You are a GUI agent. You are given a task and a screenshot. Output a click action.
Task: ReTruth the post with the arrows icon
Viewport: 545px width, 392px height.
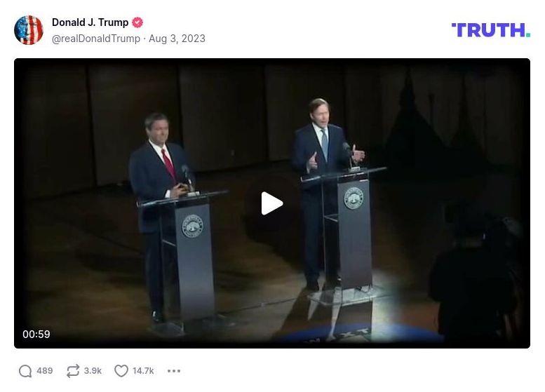73,371
